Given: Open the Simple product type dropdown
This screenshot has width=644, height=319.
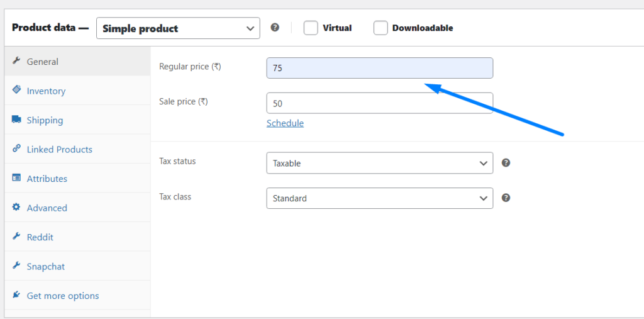Looking at the screenshot, I should click(x=178, y=28).
